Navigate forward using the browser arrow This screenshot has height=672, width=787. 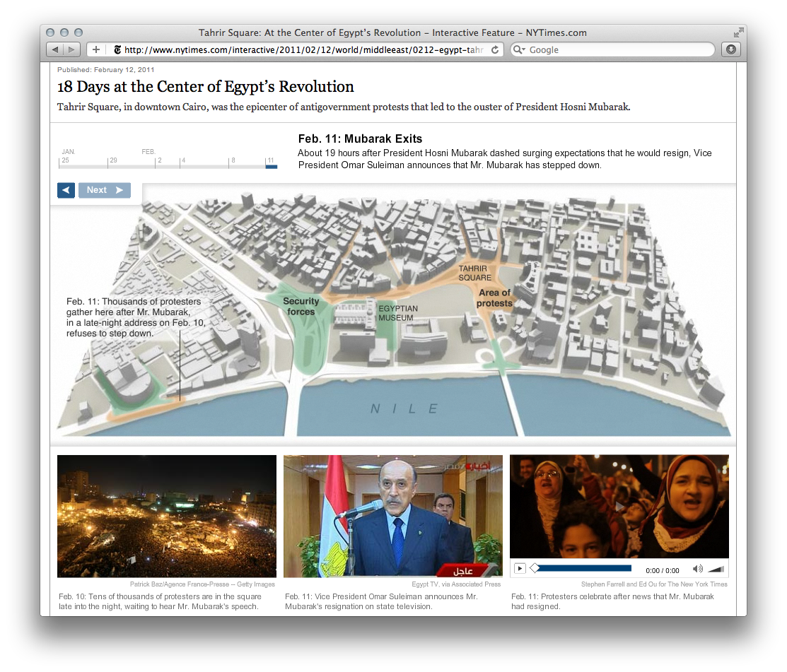[x=71, y=49]
